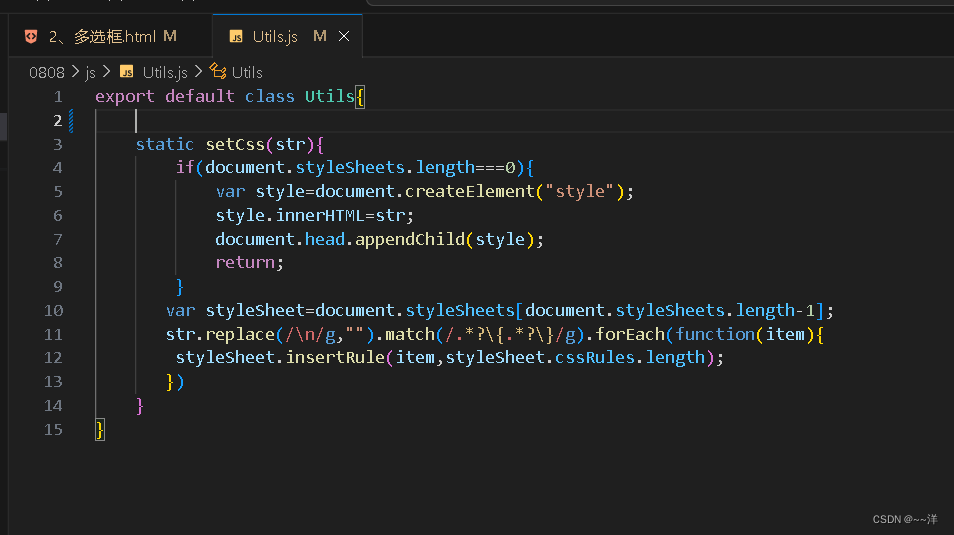
Task: Click 'forEach' on line 11
Action: tap(629, 334)
